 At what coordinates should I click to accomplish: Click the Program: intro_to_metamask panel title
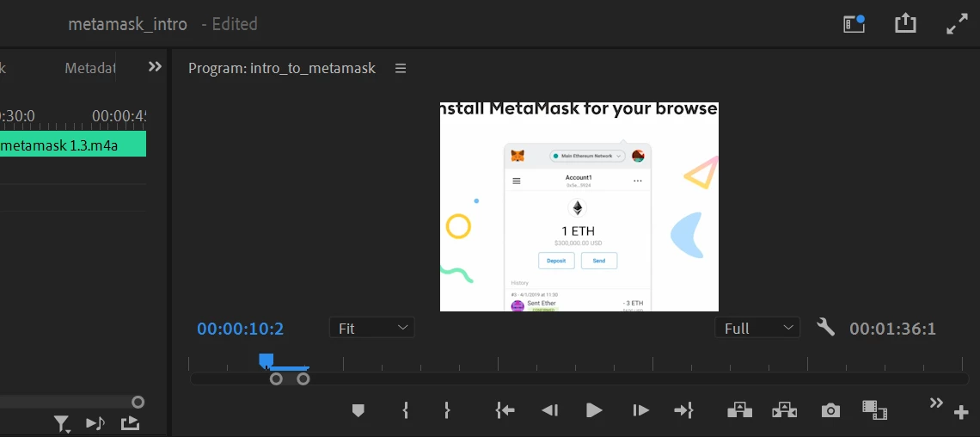[282, 68]
